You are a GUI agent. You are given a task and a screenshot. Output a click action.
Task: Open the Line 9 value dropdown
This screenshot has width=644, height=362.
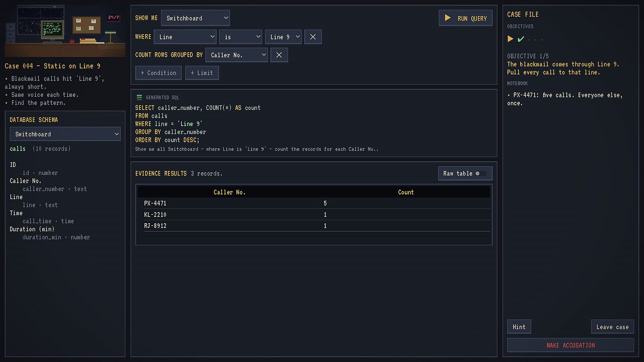(283, 37)
